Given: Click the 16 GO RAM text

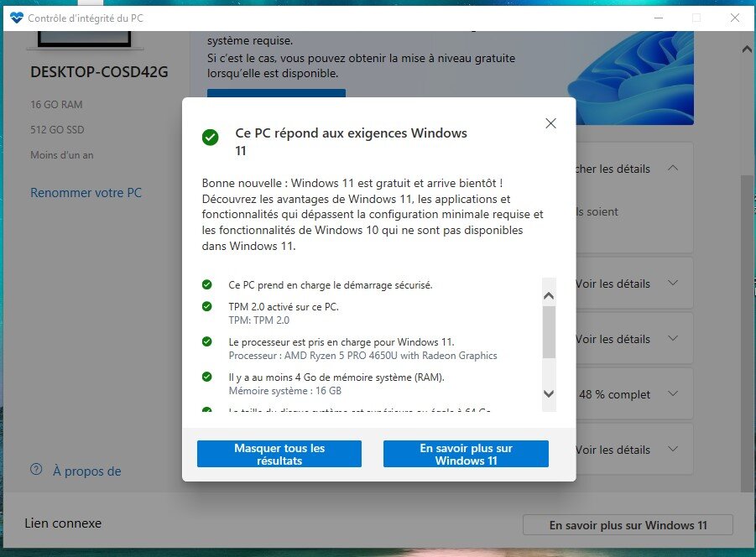Looking at the screenshot, I should (56, 105).
